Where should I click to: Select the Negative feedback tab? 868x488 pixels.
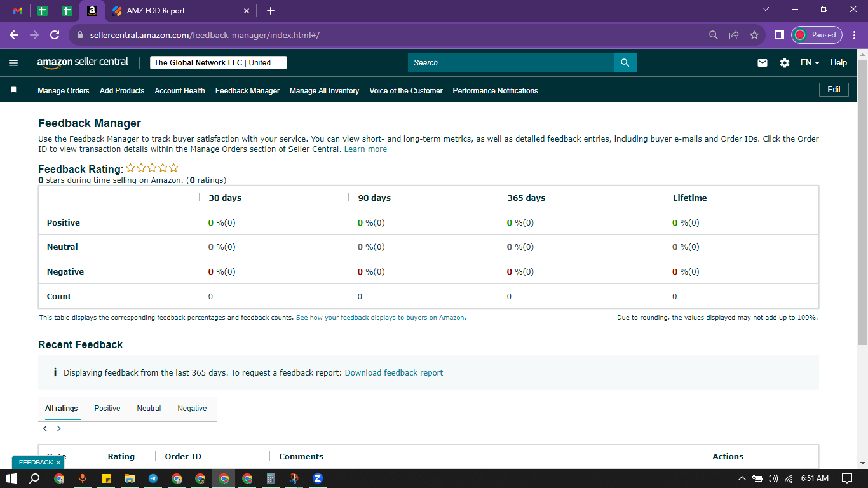click(192, 409)
